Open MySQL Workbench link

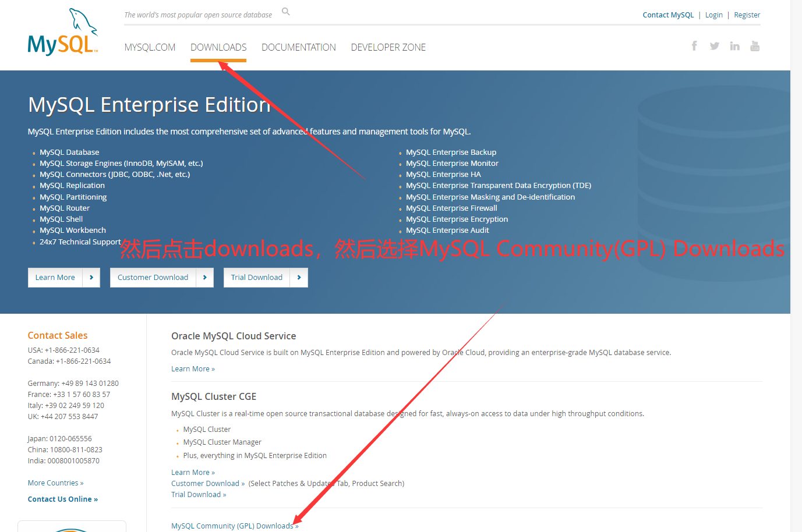click(x=73, y=230)
